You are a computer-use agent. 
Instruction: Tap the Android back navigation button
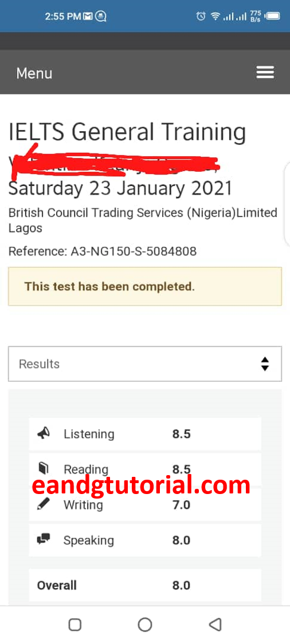(215, 625)
